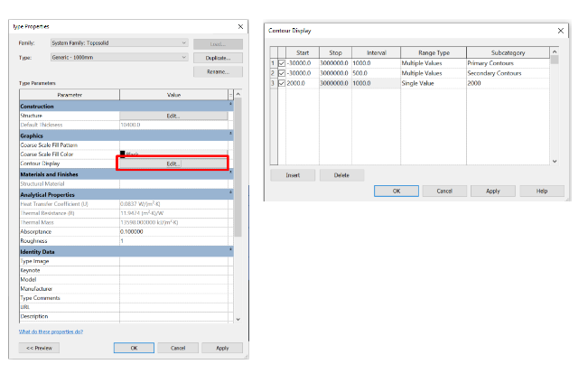Collapse the Materials and Finishes group
588x383 pixels.
[230, 172]
